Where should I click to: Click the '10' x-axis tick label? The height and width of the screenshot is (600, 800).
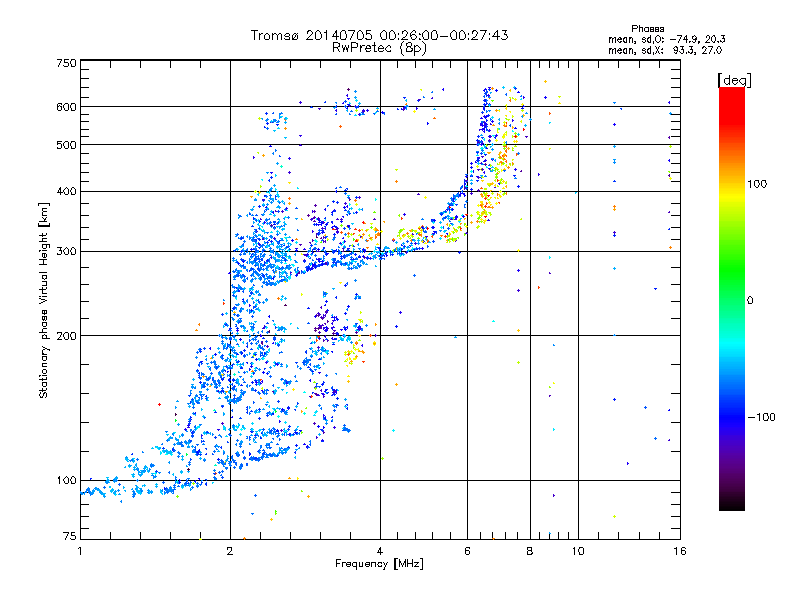(578, 551)
